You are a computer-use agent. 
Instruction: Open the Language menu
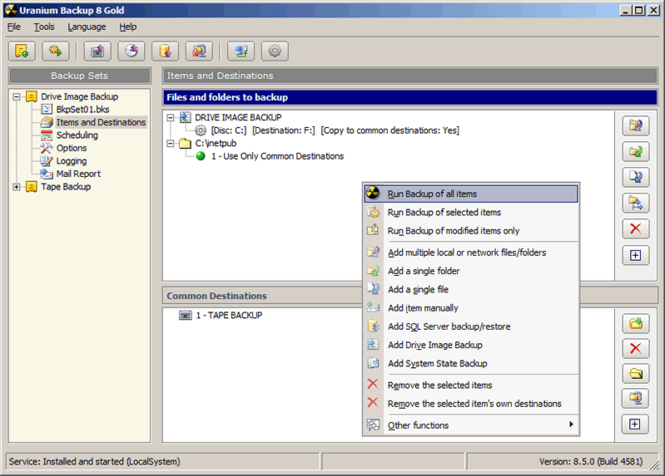coord(87,27)
